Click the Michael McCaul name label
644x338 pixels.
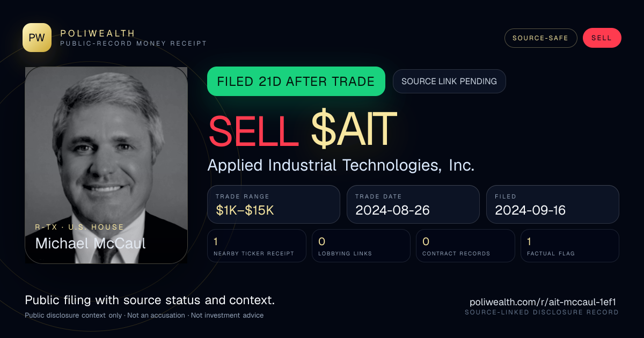point(90,243)
